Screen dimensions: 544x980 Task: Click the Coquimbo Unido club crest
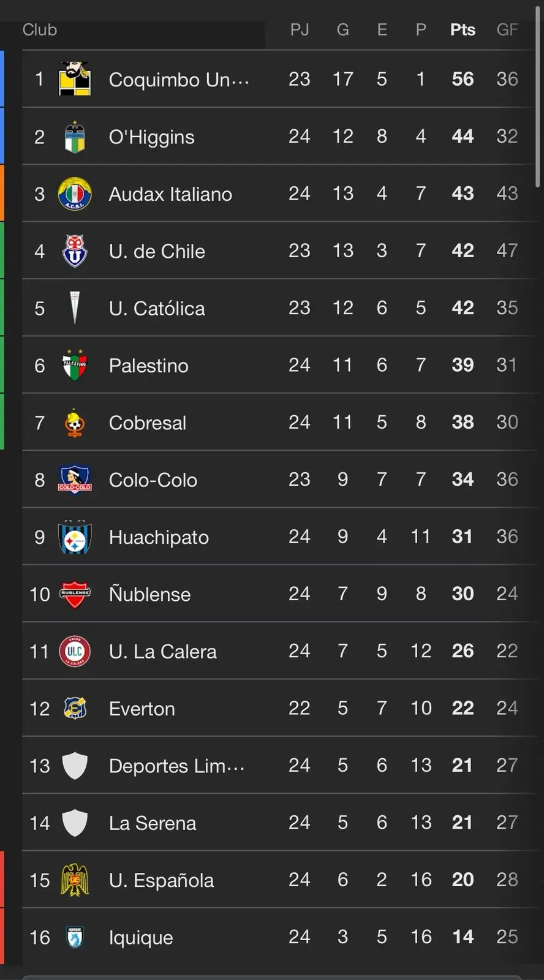click(75, 79)
